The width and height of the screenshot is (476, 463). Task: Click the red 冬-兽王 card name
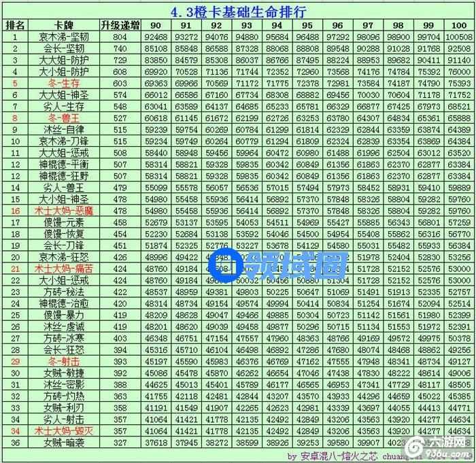[x=63, y=118]
